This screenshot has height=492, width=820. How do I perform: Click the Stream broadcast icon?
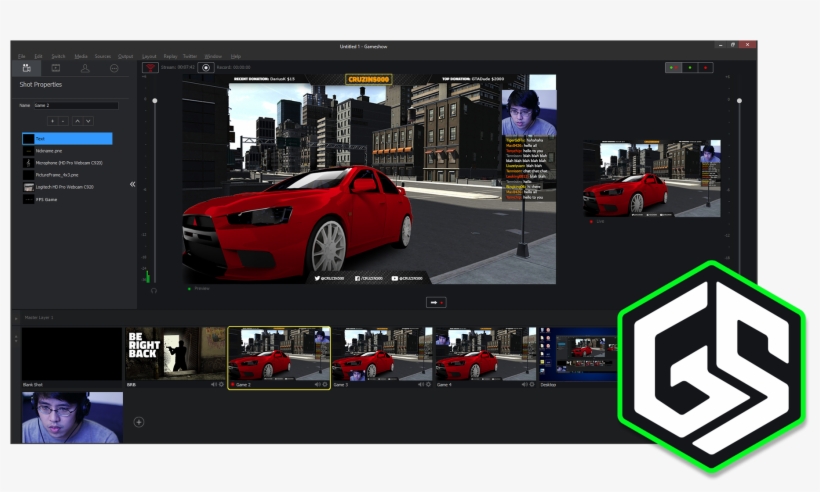(x=150, y=67)
